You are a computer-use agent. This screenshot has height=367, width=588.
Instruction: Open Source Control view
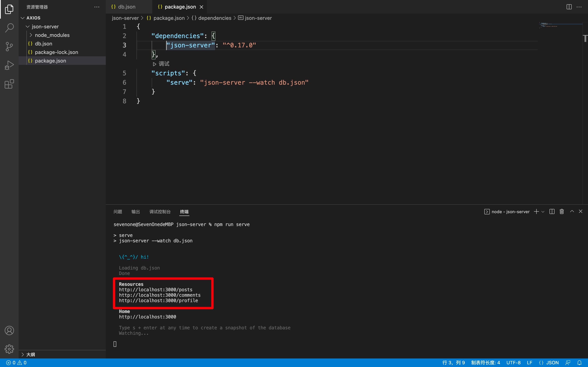click(9, 46)
